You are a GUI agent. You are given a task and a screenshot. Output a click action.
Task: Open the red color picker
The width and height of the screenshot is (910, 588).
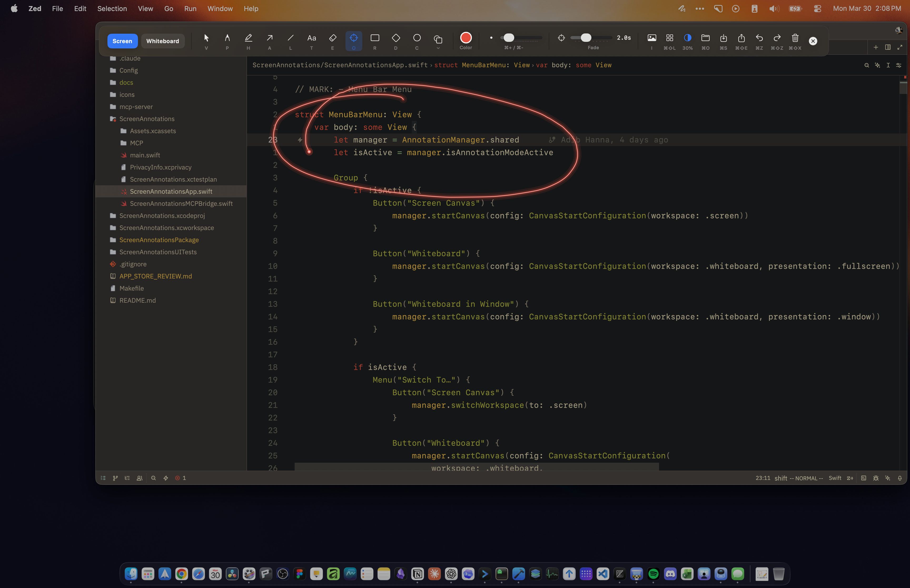(466, 37)
